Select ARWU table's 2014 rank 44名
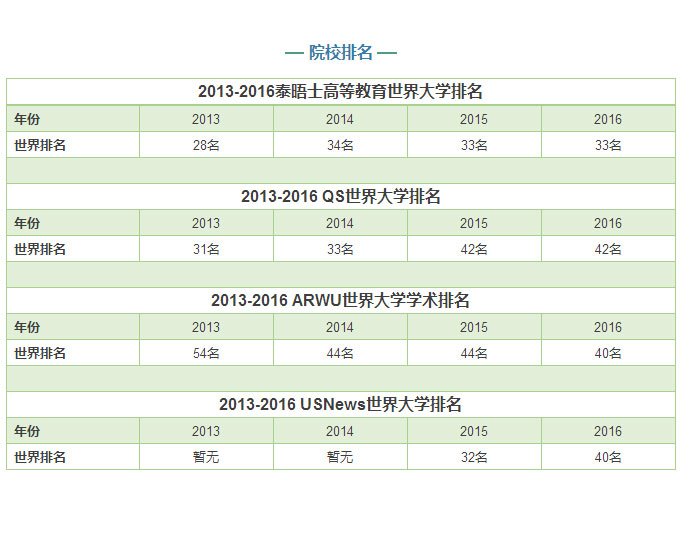This screenshot has width=680, height=542. pos(340,353)
